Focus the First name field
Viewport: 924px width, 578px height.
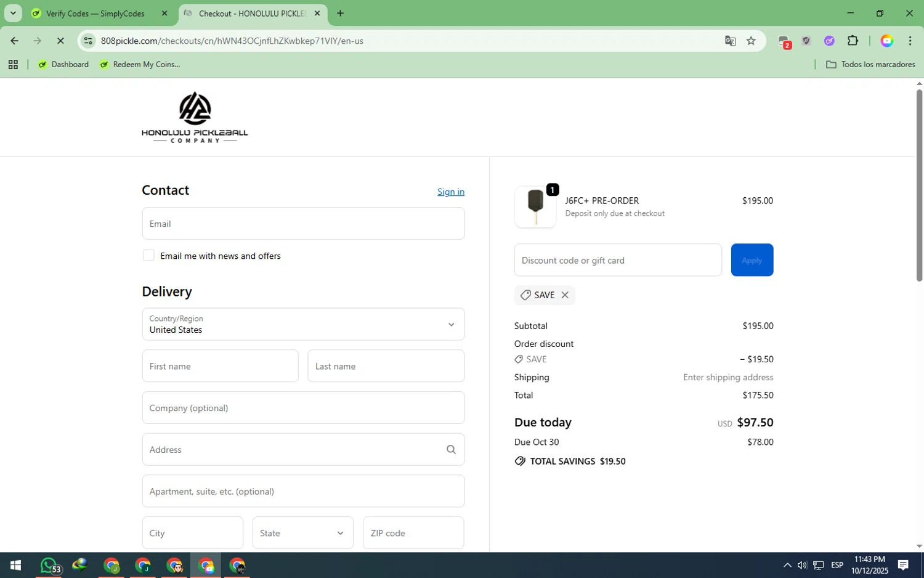click(220, 366)
